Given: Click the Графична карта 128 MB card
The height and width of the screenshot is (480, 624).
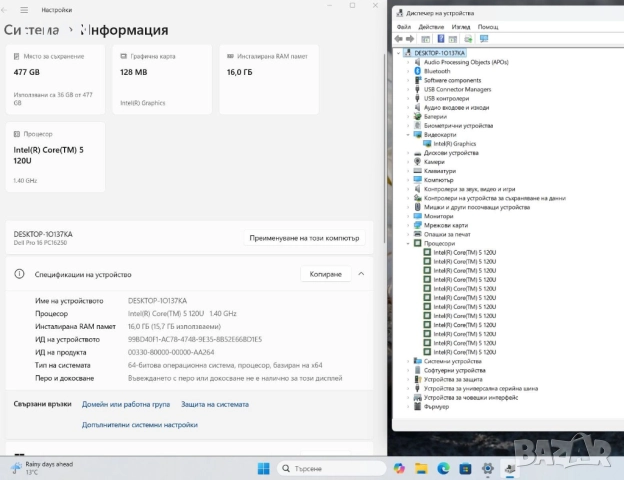Looking at the screenshot, I should [162, 80].
